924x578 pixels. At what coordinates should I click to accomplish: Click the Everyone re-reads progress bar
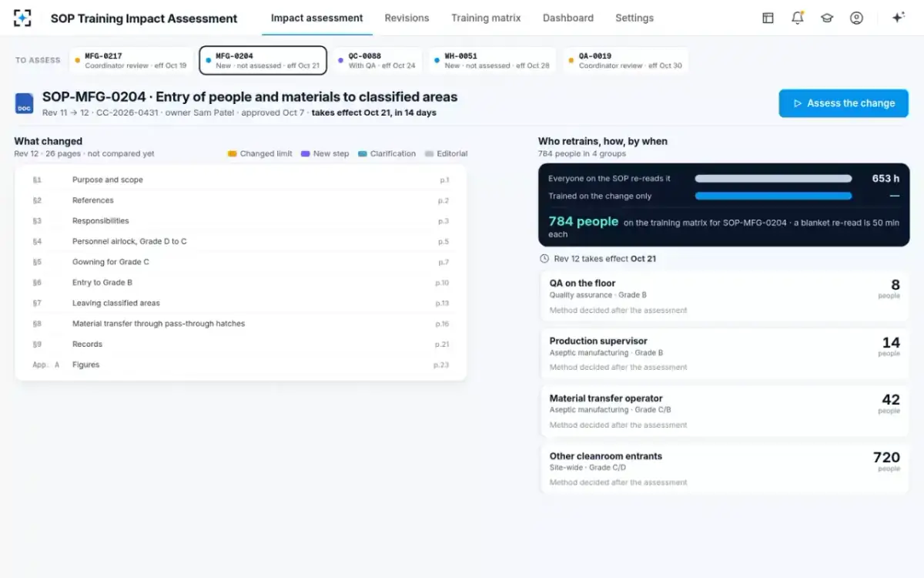point(773,179)
